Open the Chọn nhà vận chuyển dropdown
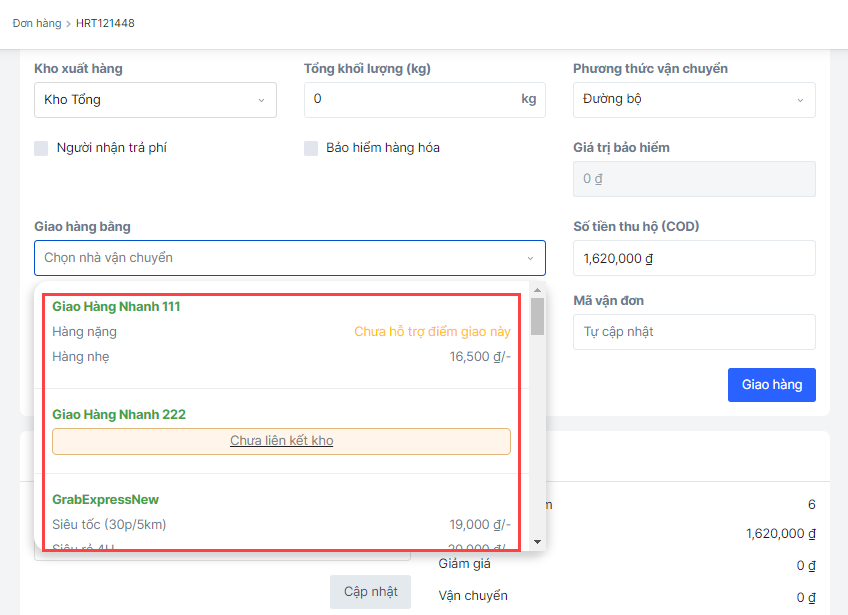 click(290, 258)
